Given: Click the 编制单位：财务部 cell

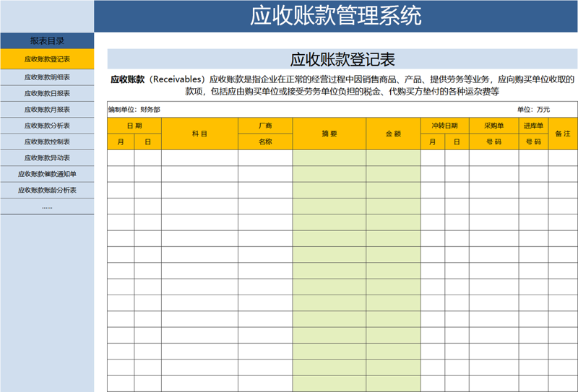Looking at the screenshot, I should [x=134, y=110].
